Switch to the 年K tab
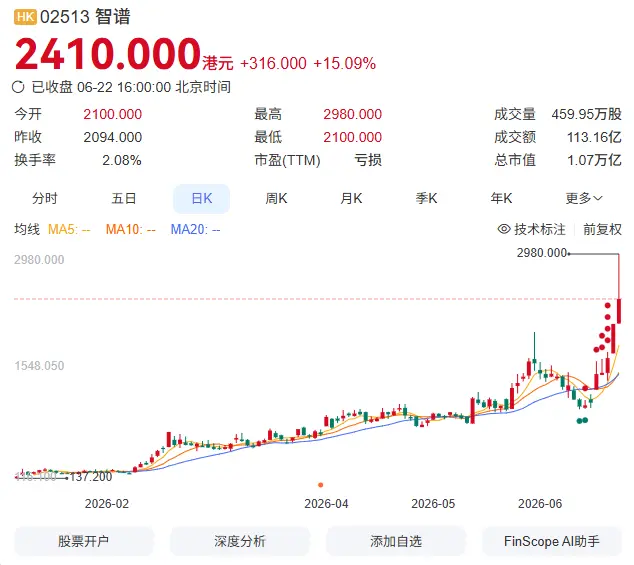Viewport: 634px width, 565px height. click(x=501, y=198)
